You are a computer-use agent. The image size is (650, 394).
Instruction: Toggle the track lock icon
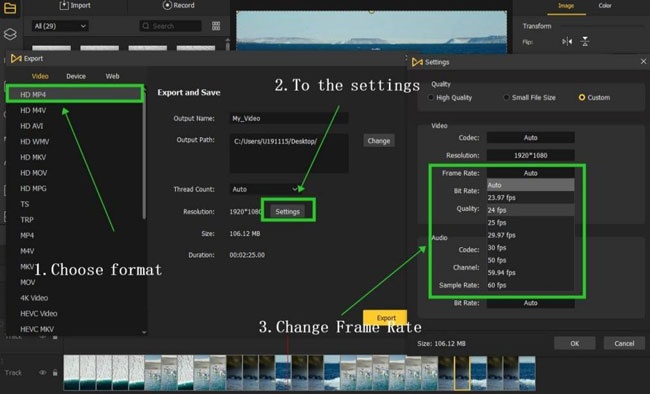tap(55, 372)
